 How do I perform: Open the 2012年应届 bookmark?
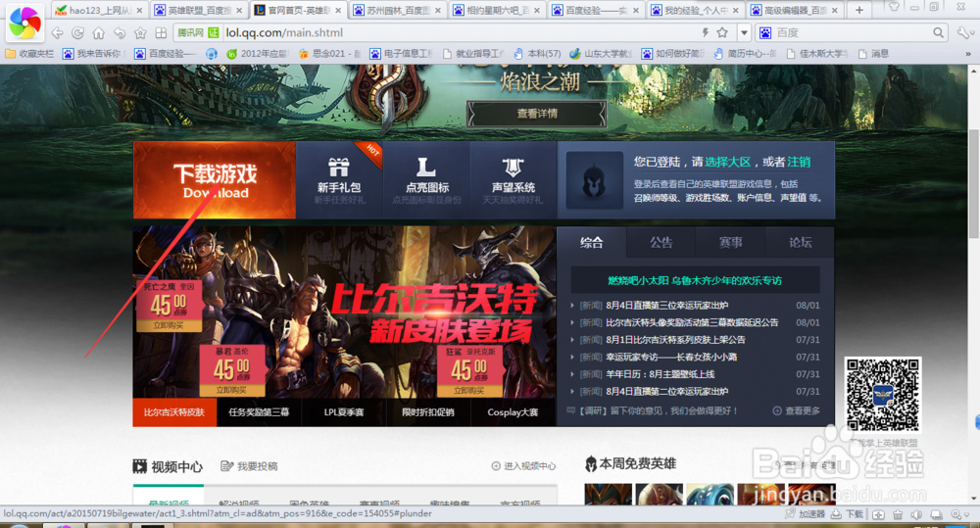click(256, 54)
